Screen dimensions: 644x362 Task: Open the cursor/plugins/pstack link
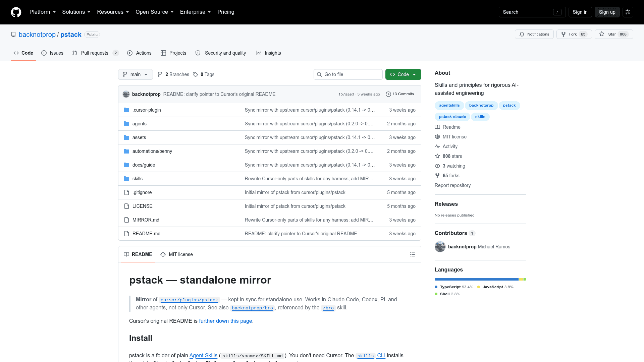pos(189,300)
